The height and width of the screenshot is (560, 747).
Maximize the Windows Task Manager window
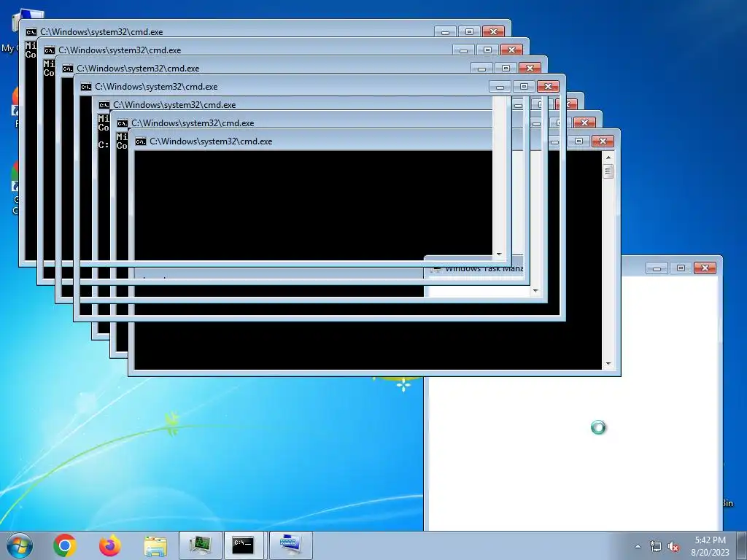click(681, 268)
